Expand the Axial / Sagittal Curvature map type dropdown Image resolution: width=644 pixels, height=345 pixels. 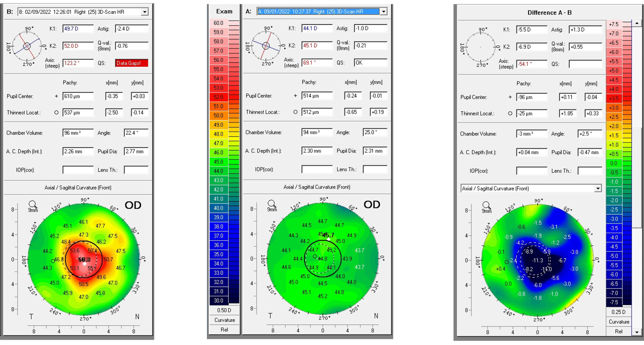pos(598,189)
